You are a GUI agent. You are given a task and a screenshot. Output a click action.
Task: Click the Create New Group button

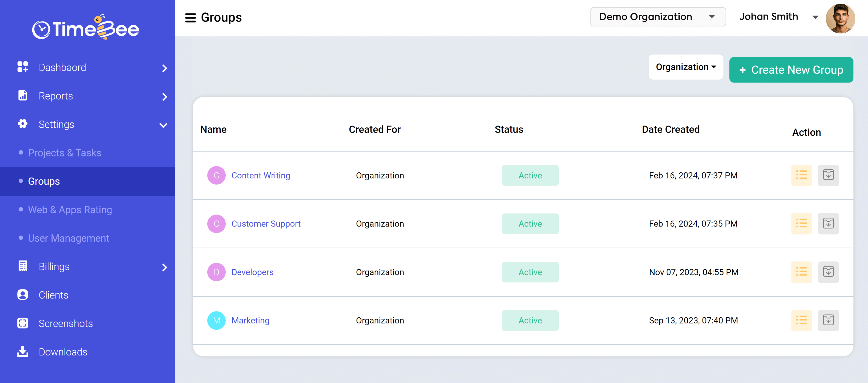pyautogui.click(x=791, y=70)
